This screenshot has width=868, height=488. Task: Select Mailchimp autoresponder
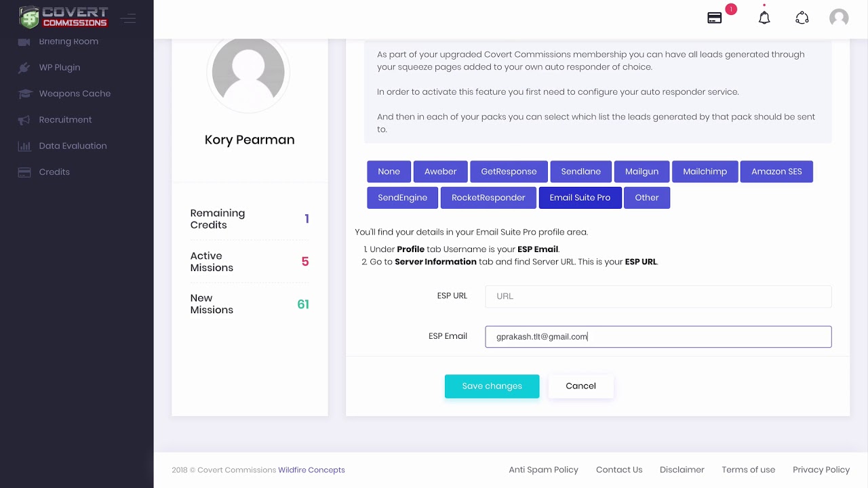(705, 171)
